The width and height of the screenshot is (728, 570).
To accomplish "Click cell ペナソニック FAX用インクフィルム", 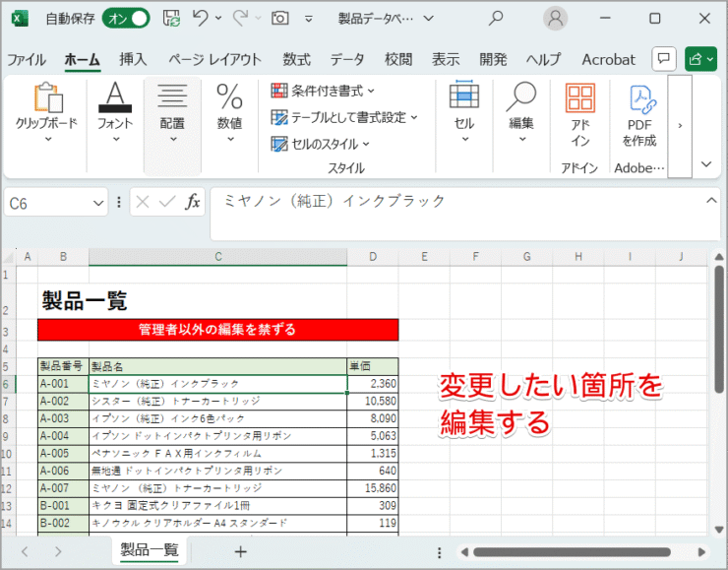I will [x=217, y=454].
